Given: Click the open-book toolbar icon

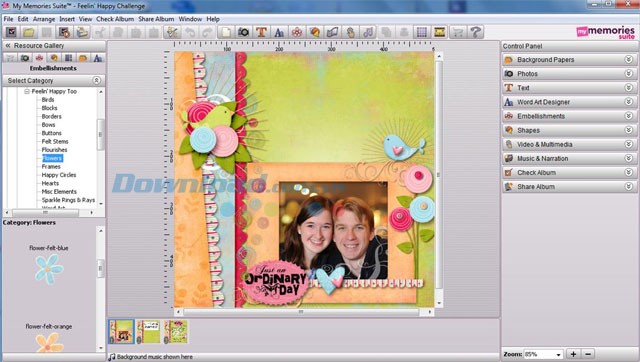Looking at the screenshot, I should click(x=333, y=32).
